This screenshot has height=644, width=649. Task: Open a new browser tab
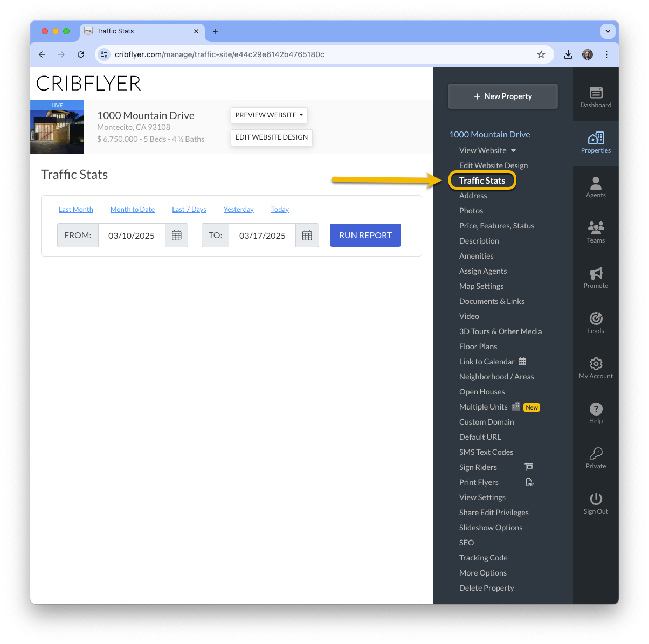[216, 31]
